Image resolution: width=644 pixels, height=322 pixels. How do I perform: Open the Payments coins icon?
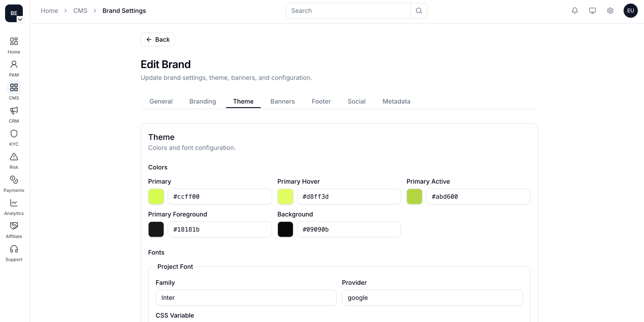click(14, 180)
